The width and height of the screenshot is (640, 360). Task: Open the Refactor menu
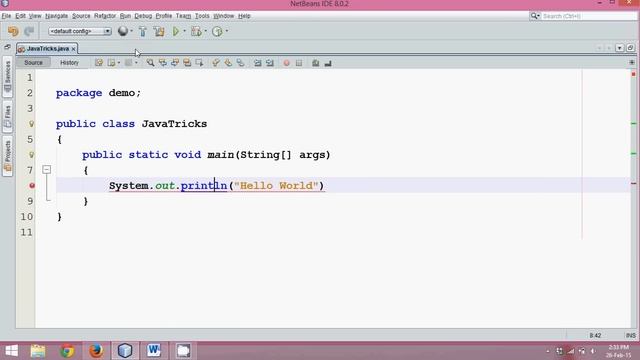105,16
